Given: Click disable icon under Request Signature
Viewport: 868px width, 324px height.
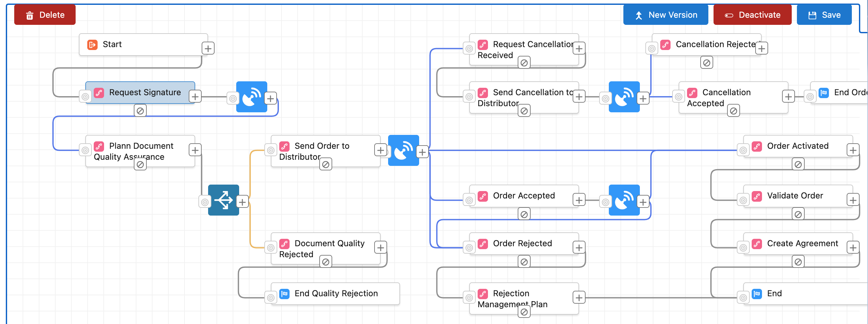Looking at the screenshot, I should coord(140,111).
